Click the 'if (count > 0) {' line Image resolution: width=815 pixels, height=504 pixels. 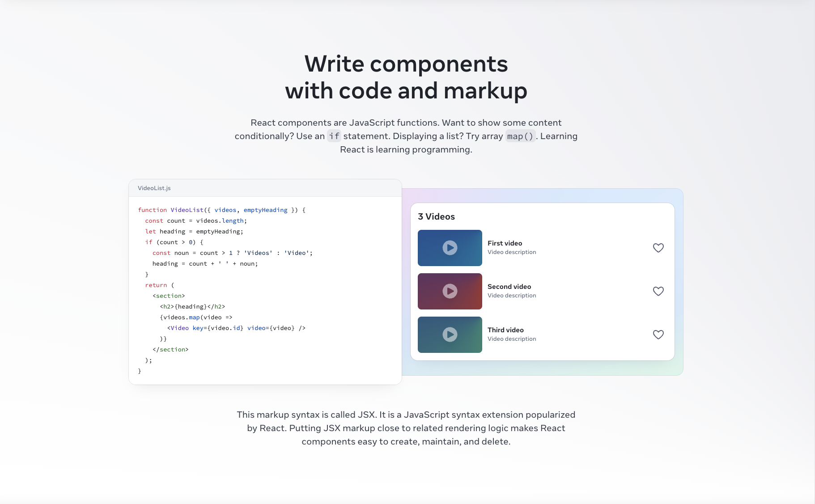tap(174, 242)
